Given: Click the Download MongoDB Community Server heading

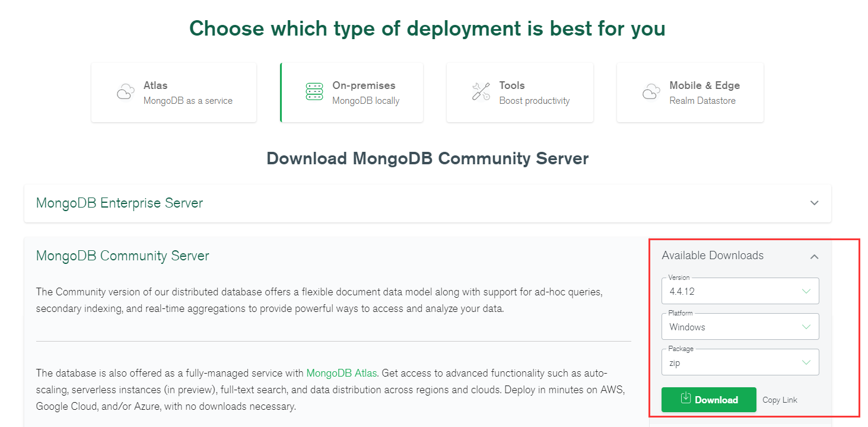Looking at the screenshot, I should click(428, 158).
